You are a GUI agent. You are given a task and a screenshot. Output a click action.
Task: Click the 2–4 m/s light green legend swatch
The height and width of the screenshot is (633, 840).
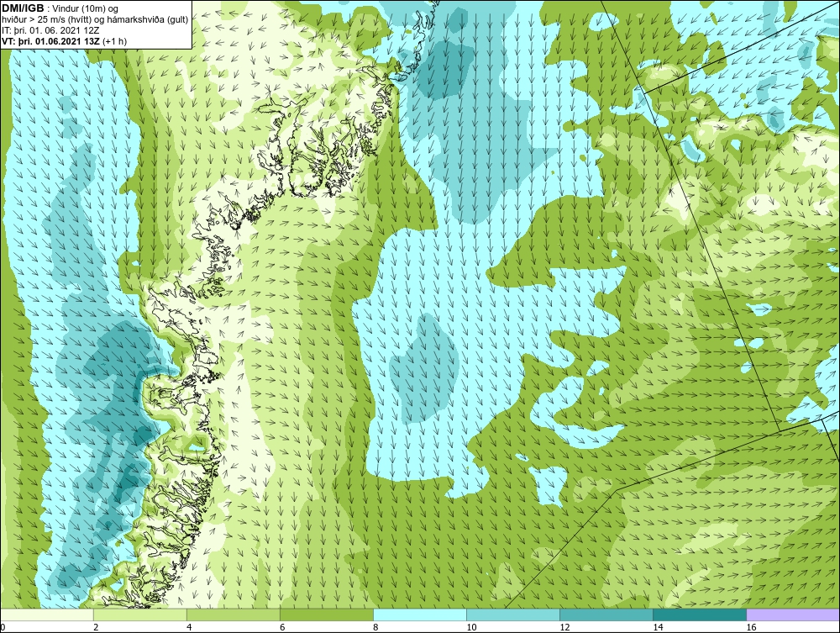(139, 615)
